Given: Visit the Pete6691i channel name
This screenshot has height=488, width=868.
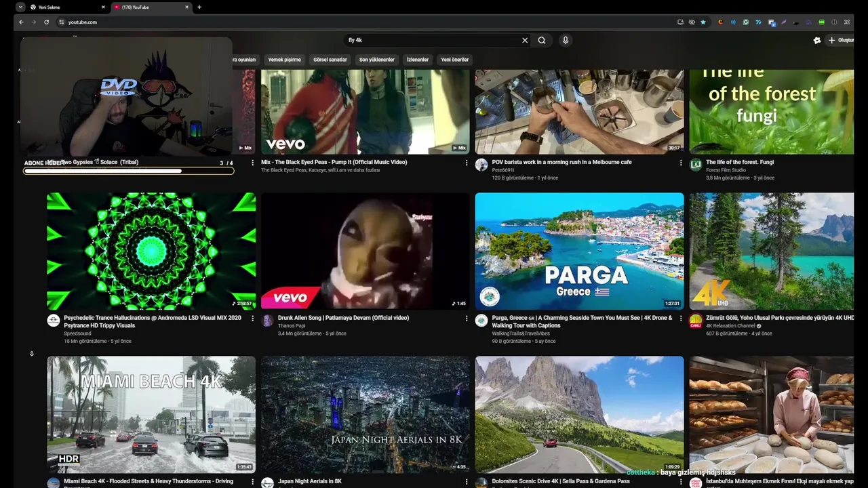Looking at the screenshot, I should tap(503, 170).
